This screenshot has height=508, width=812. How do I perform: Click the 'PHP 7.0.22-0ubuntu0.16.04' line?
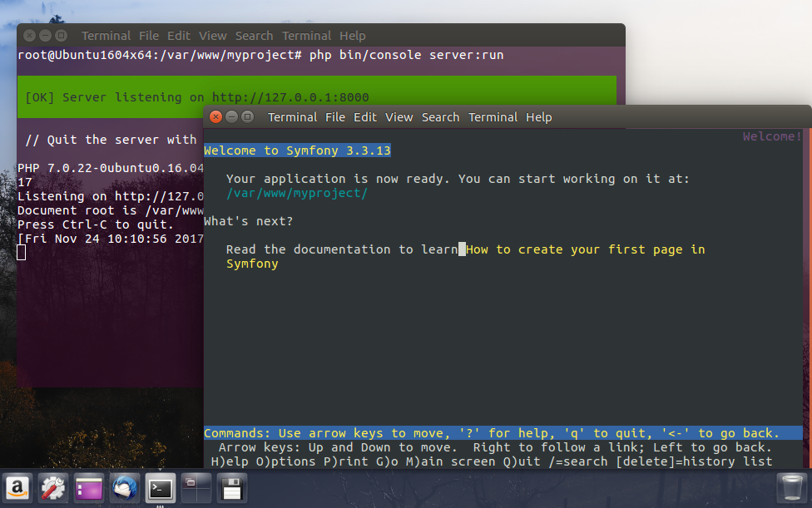point(111,168)
